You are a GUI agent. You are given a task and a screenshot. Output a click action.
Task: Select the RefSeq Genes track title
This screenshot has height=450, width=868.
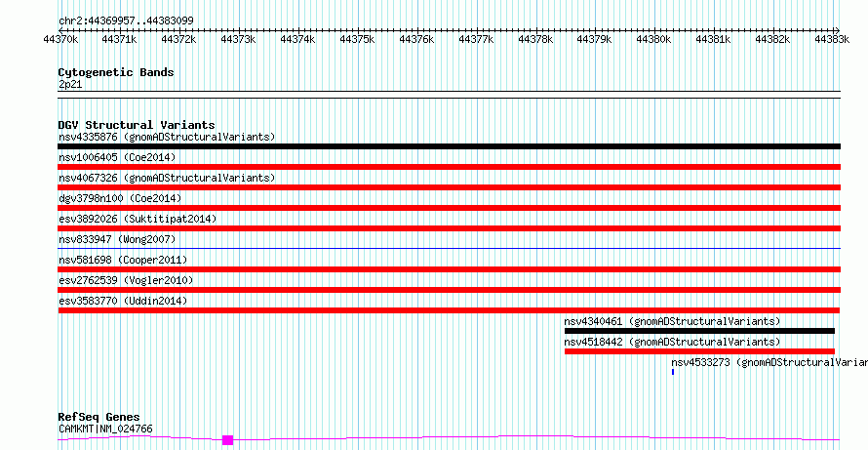click(x=99, y=418)
